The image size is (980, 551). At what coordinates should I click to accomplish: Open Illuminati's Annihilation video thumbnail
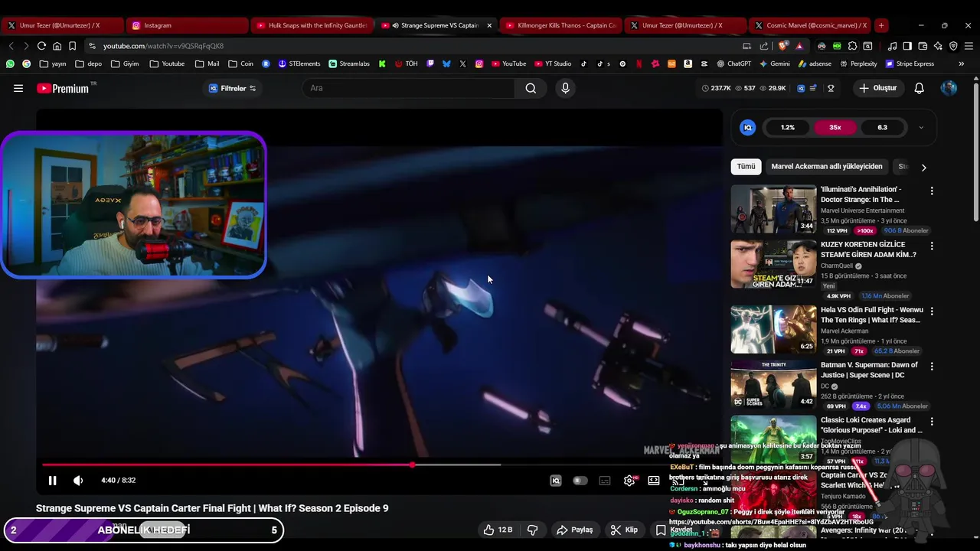[x=773, y=209]
